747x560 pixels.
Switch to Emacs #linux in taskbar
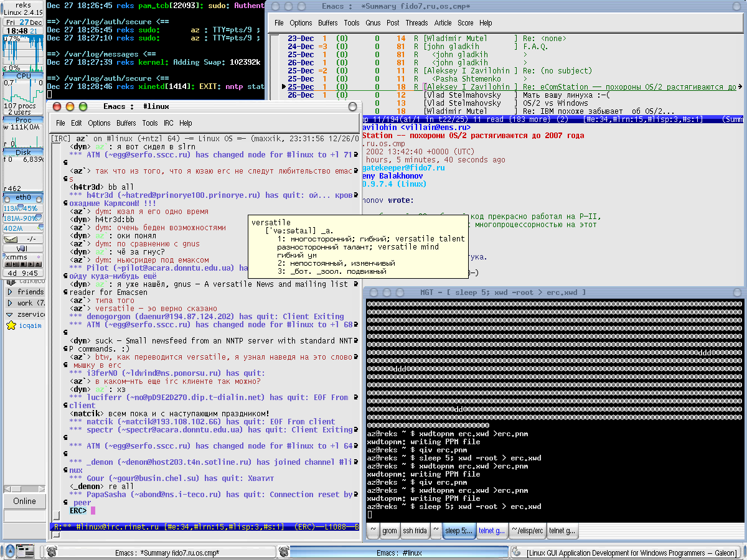pos(398,552)
